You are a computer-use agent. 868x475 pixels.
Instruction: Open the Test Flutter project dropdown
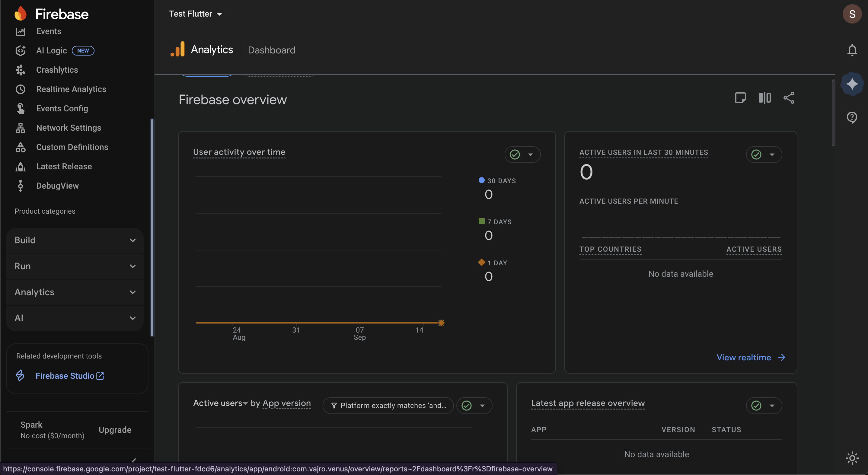196,14
